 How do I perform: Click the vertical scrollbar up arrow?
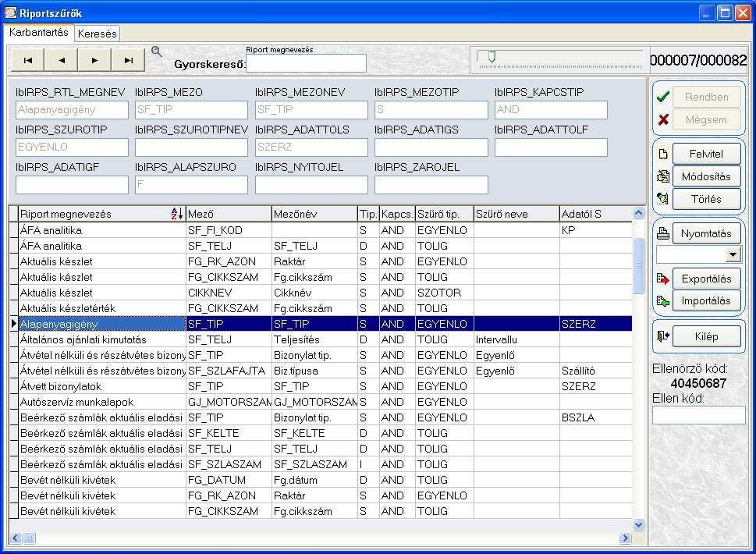pyautogui.click(x=638, y=213)
